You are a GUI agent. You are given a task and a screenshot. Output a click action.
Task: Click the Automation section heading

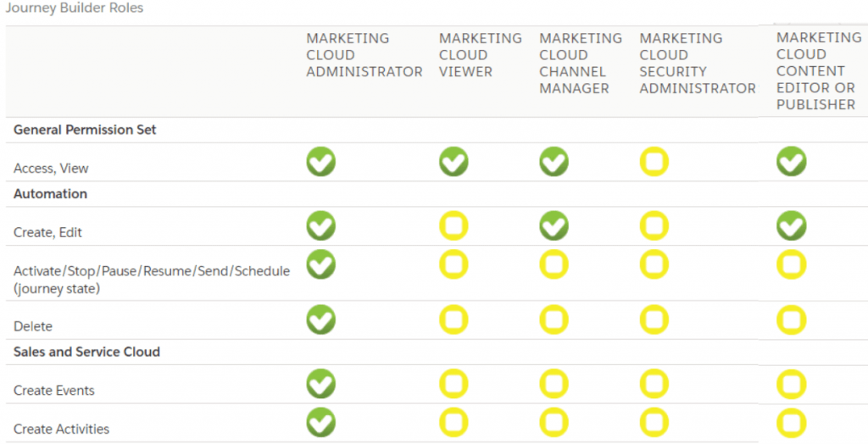[50, 194]
